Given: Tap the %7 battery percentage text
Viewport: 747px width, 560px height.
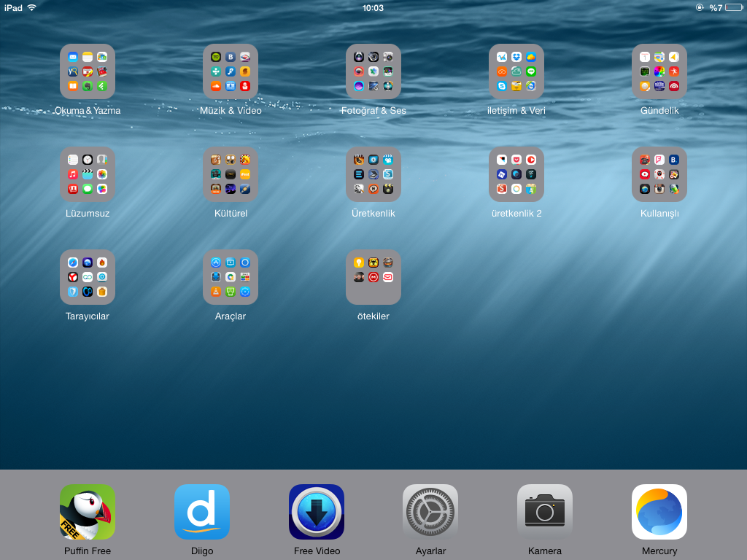Looking at the screenshot, I should coord(716,7).
